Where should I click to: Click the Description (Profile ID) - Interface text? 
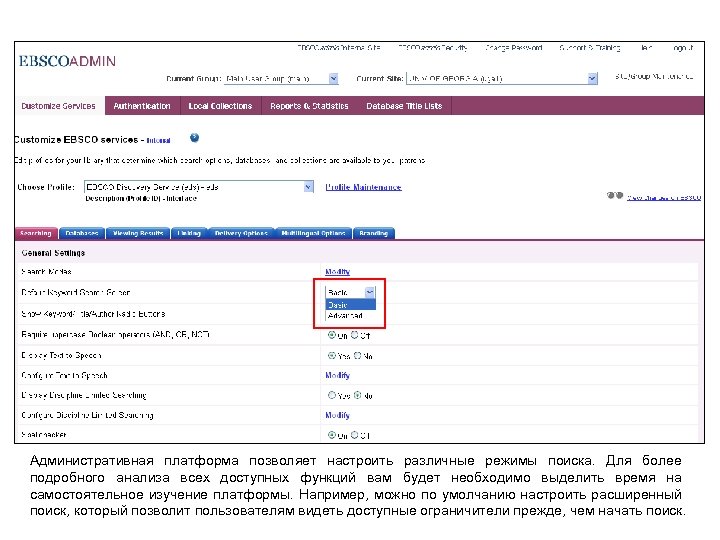pos(141,198)
